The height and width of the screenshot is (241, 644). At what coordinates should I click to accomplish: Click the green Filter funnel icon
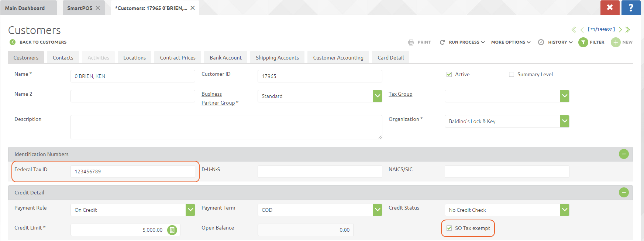click(583, 43)
